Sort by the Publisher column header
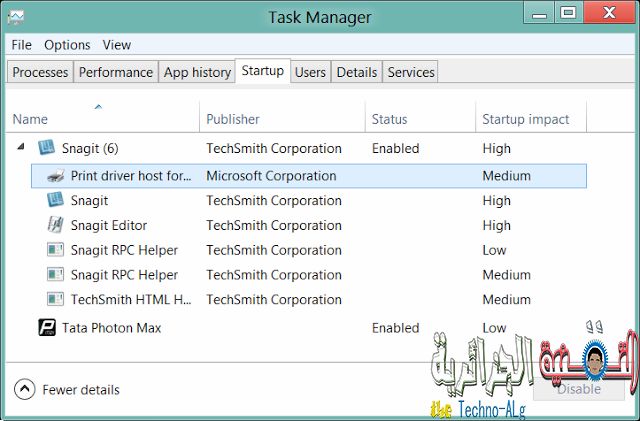Image resolution: width=640 pixels, height=421 pixels. [x=282, y=118]
